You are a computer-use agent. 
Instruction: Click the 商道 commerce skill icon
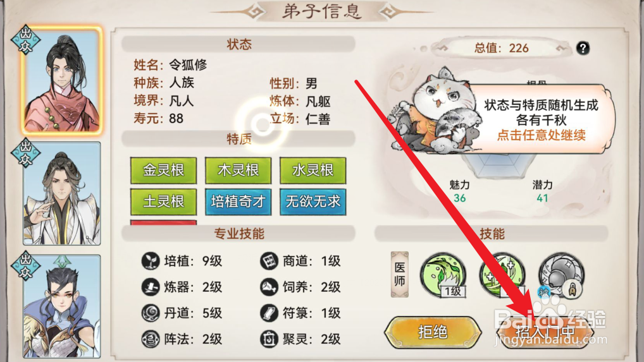point(269,261)
